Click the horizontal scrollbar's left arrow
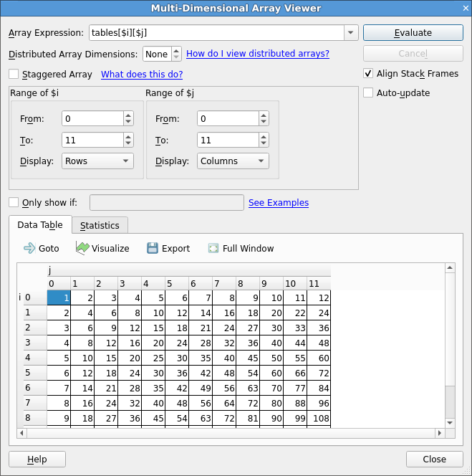The width and height of the screenshot is (472, 476). point(21,433)
